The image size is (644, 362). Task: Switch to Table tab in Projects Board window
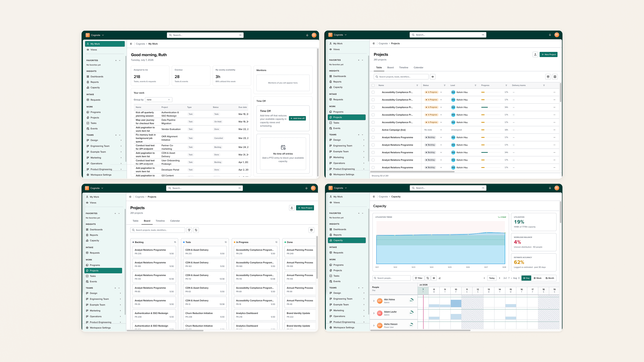click(x=135, y=221)
